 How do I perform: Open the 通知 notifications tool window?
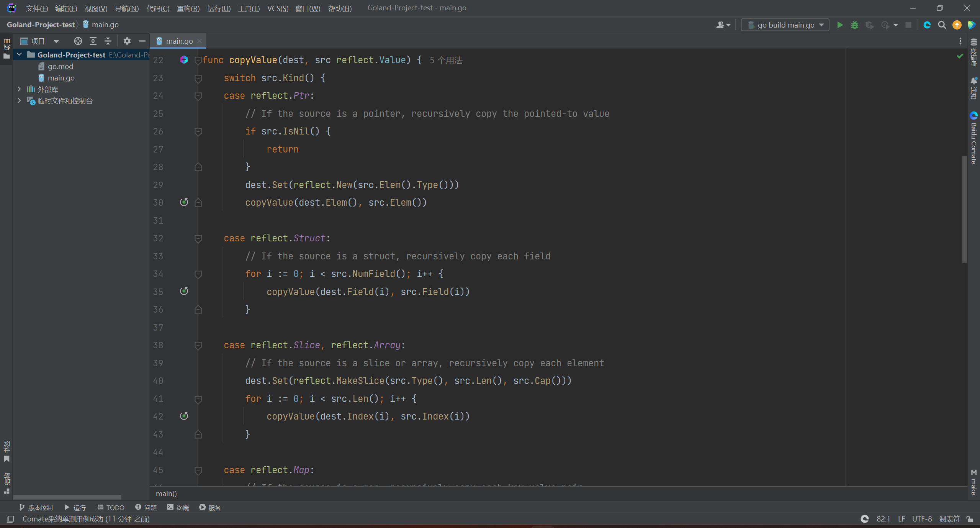click(x=974, y=88)
